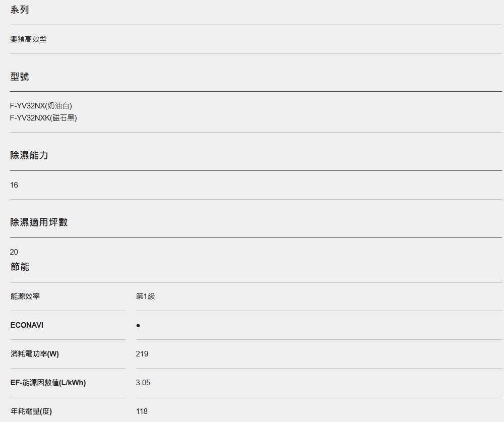Select model F-YV32NX(奶油白)
Viewport: 504px width, 422px height.
click(x=41, y=106)
